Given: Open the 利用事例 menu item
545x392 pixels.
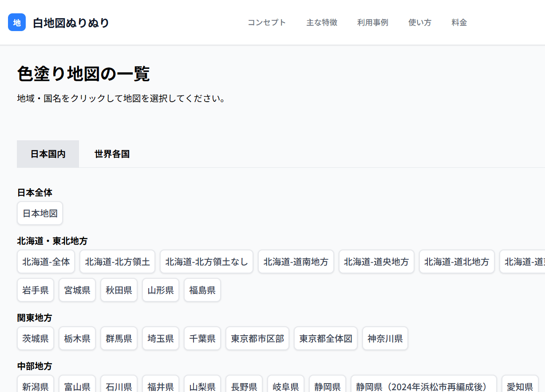Looking at the screenshot, I should 373,23.
